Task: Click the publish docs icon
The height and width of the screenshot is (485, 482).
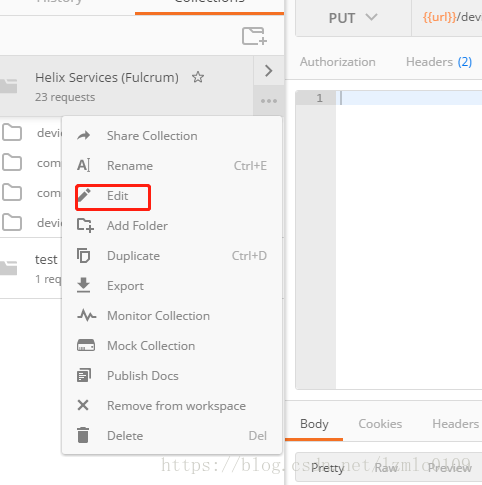Action: (x=84, y=375)
